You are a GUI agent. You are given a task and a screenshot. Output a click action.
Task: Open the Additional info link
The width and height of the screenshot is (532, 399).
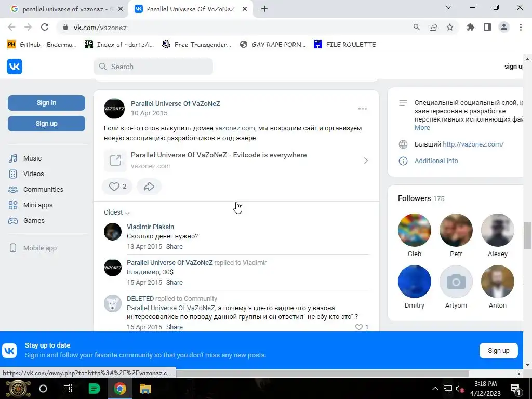pos(436,161)
